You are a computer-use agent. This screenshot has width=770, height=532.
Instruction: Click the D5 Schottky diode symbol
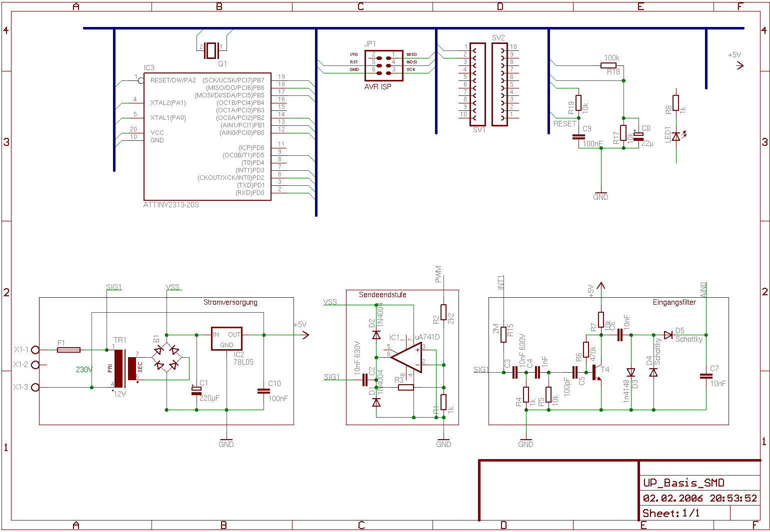pyautogui.click(x=668, y=335)
